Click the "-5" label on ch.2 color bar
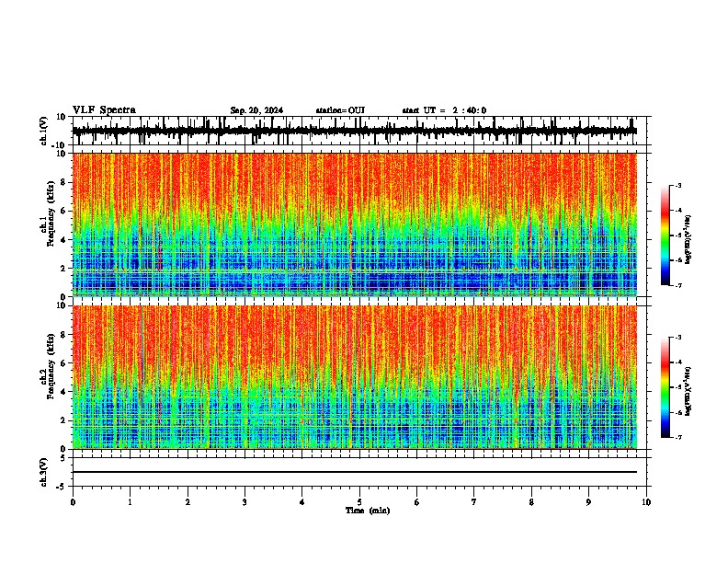Viewport: 728px width, 563px height. [x=677, y=387]
